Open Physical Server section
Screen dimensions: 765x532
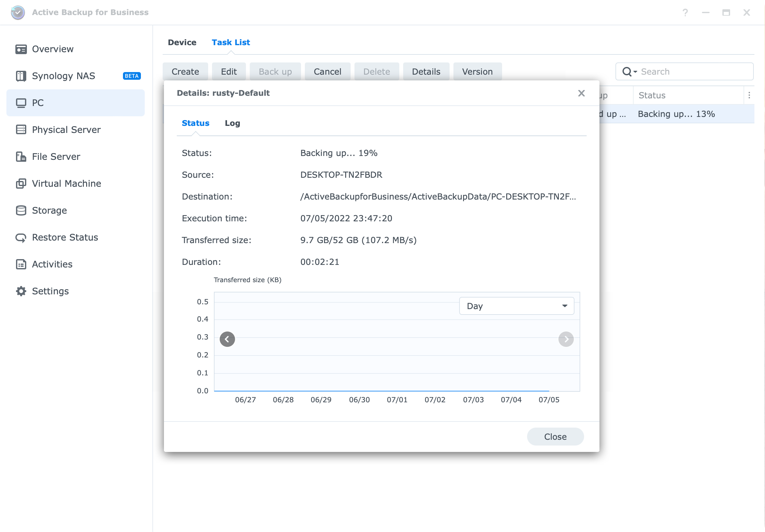click(75, 130)
